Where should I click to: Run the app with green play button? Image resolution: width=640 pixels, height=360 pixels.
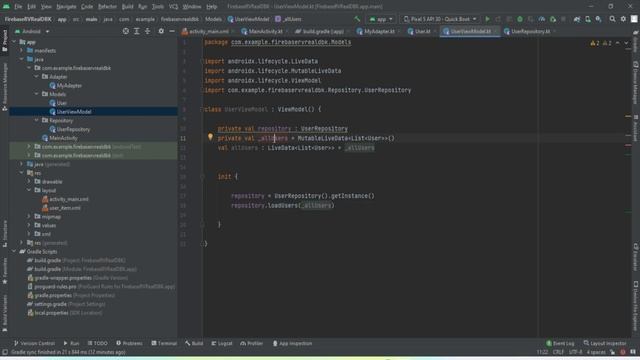tap(487, 19)
